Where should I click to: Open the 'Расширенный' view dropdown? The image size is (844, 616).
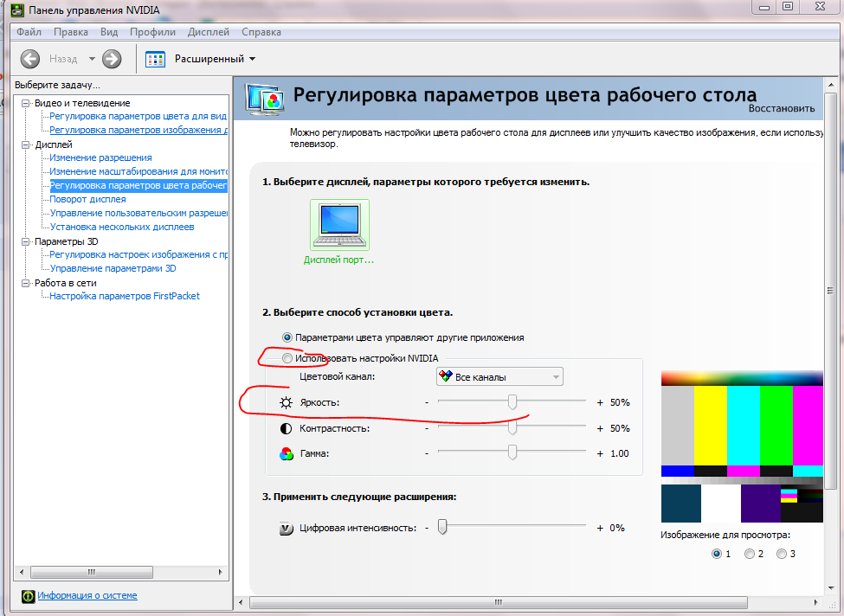(215, 59)
